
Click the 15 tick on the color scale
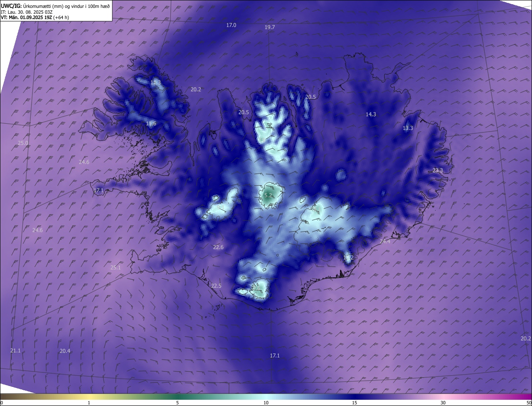click(355, 403)
